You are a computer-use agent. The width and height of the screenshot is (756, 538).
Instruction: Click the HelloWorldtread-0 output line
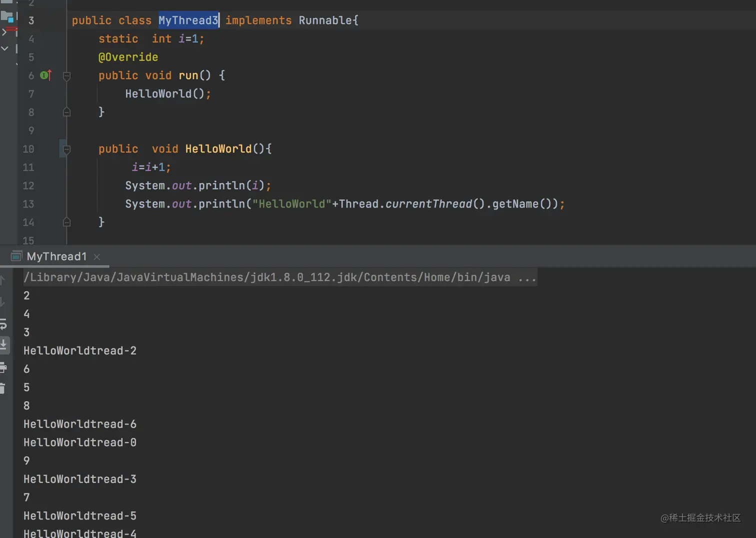tap(80, 442)
